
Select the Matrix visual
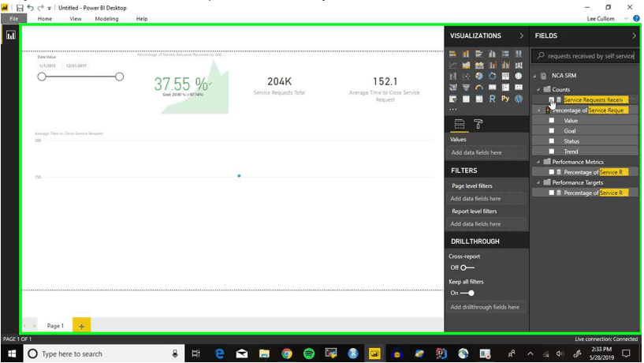tap(479, 99)
